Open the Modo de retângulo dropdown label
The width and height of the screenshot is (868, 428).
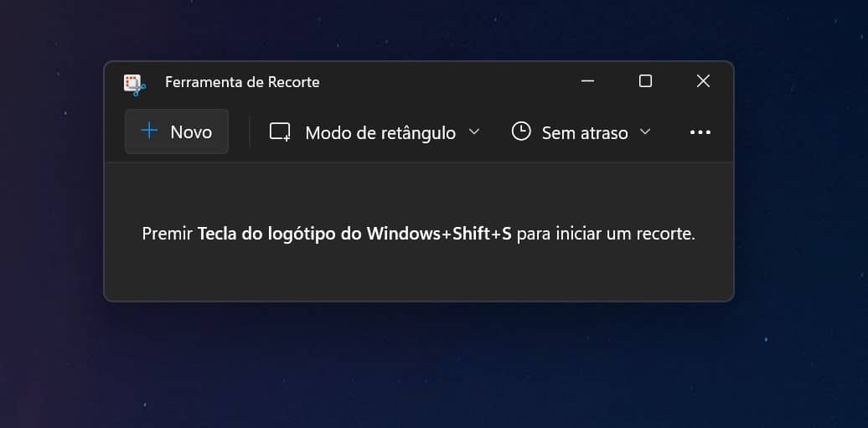point(380,132)
